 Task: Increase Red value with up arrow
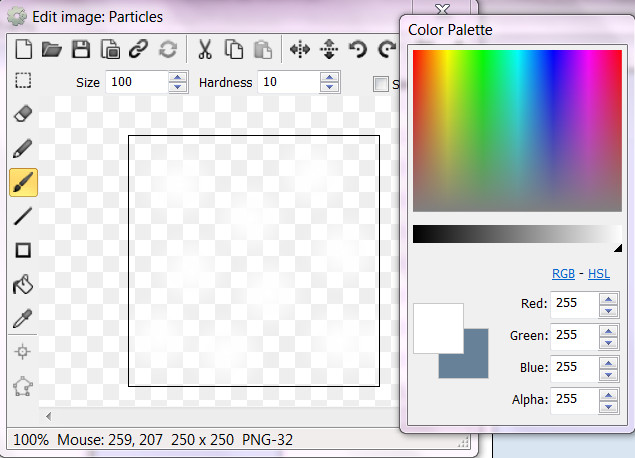click(607, 298)
